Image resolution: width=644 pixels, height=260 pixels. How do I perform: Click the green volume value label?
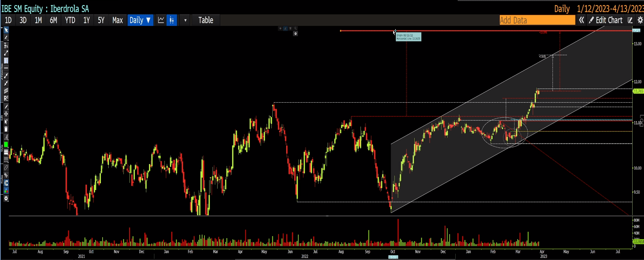pos(638,242)
